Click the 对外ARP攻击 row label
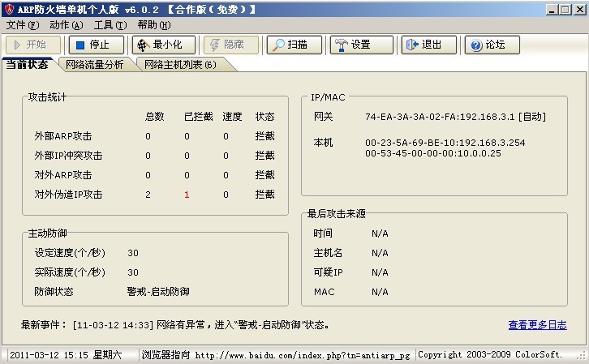Viewport: 589px width, 364px height. (63, 175)
